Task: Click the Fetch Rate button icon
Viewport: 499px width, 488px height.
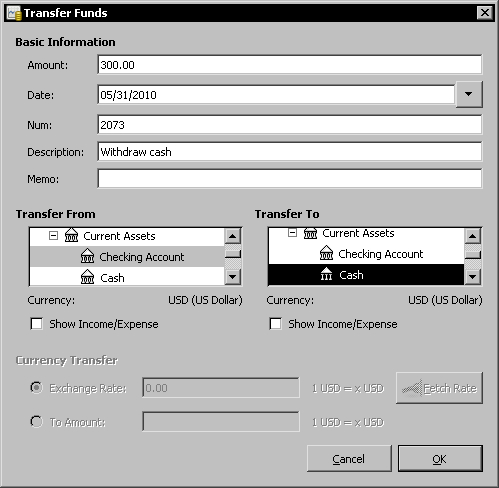Action: [x=412, y=388]
